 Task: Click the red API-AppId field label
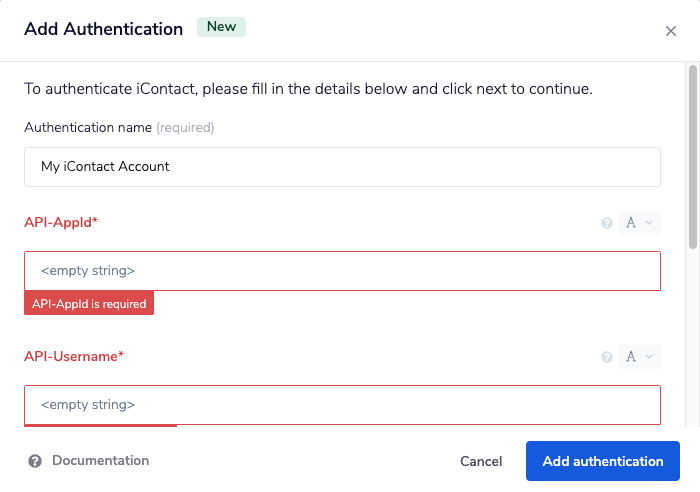61,222
